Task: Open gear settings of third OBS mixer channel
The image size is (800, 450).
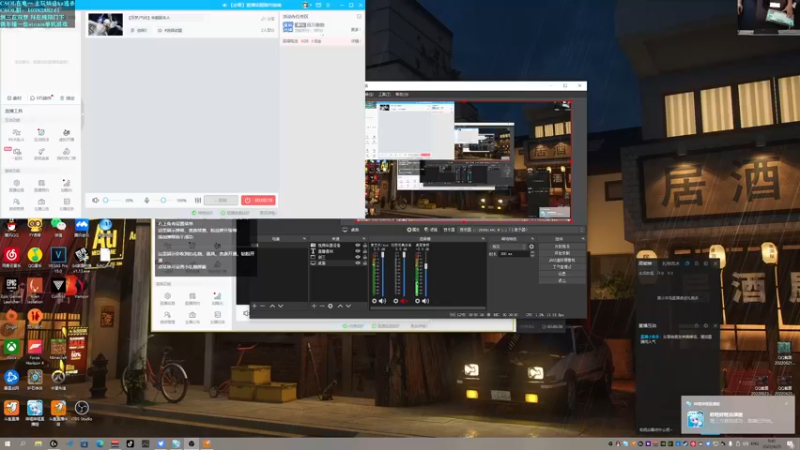Action: (417, 301)
